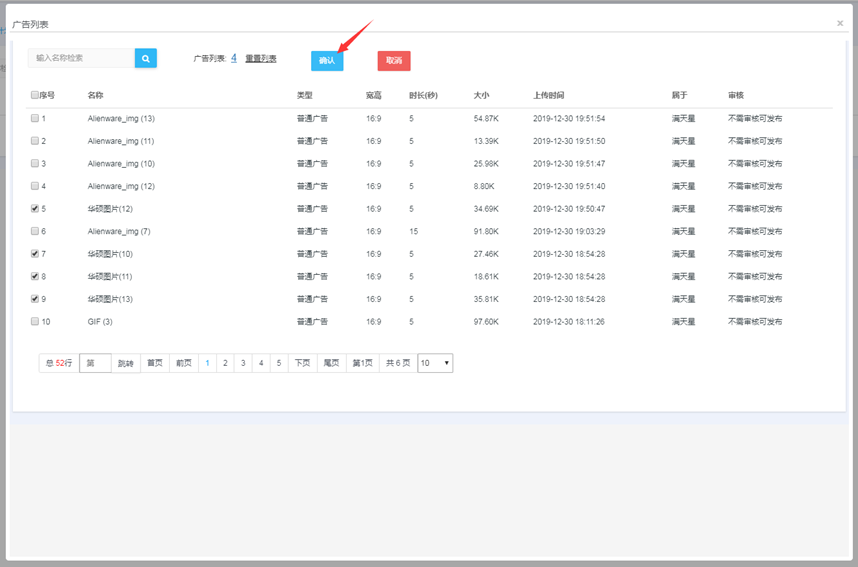The height and width of the screenshot is (567, 858).
Task: Go to 尾页 last page
Action: point(331,363)
